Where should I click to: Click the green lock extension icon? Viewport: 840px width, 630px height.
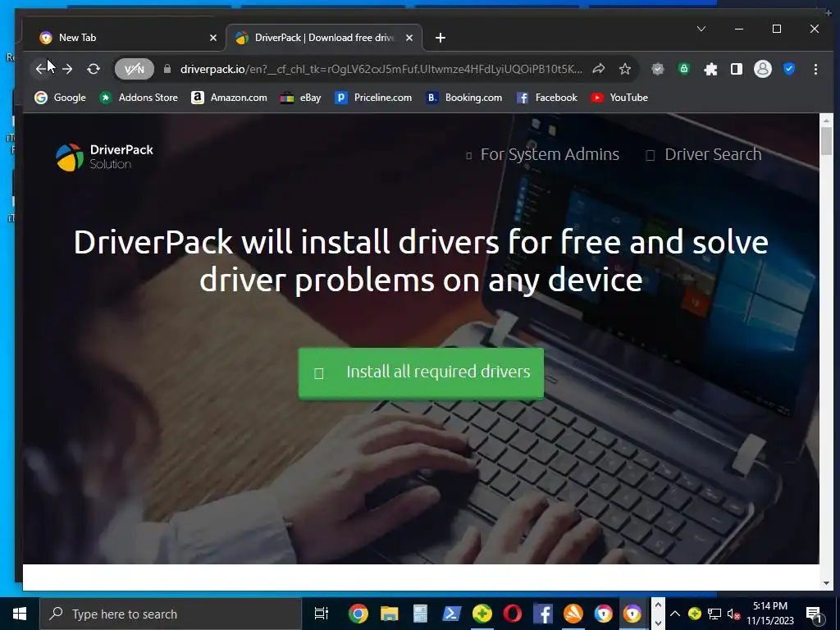point(683,69)
